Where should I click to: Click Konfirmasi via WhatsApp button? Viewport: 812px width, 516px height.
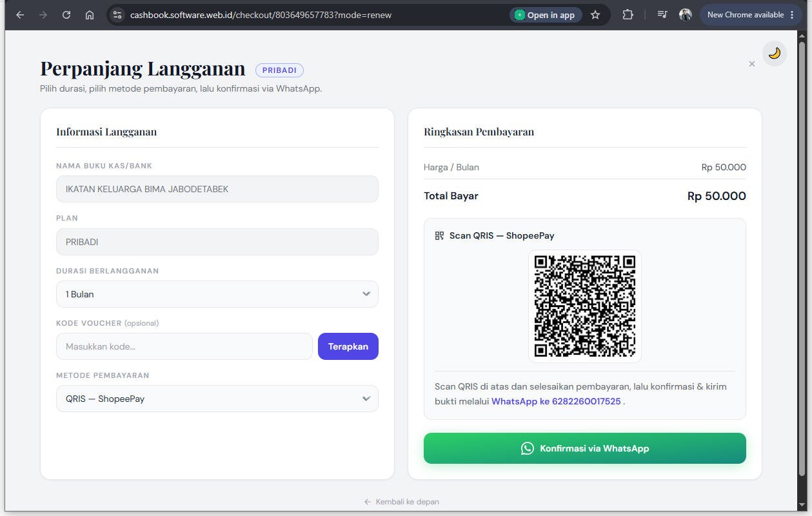tap(585, 448)
